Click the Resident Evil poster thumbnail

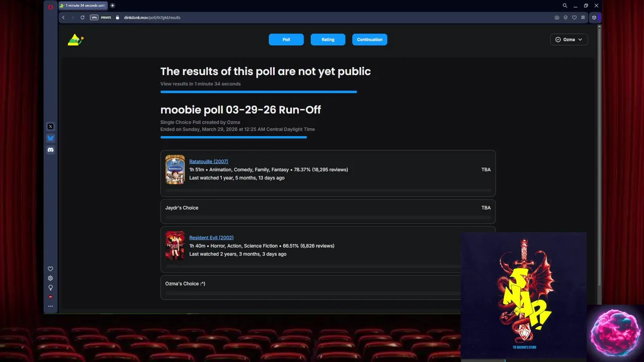[175, 245]
